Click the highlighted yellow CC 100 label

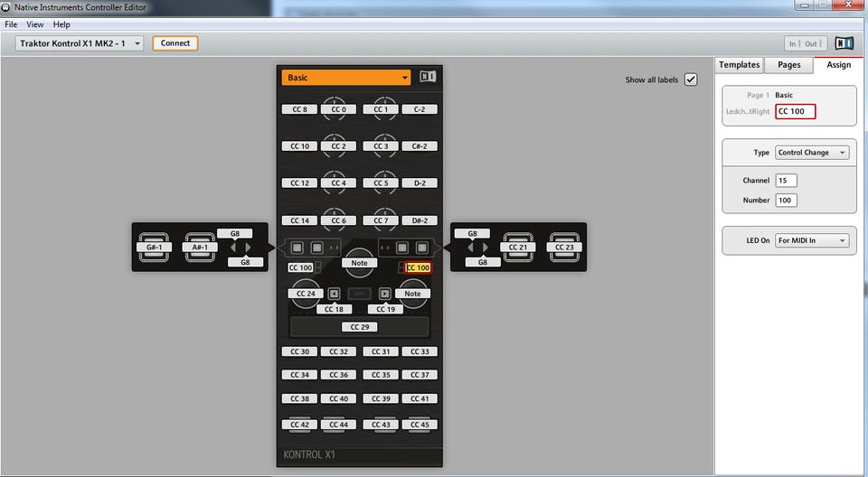click(x=418, y=267)
